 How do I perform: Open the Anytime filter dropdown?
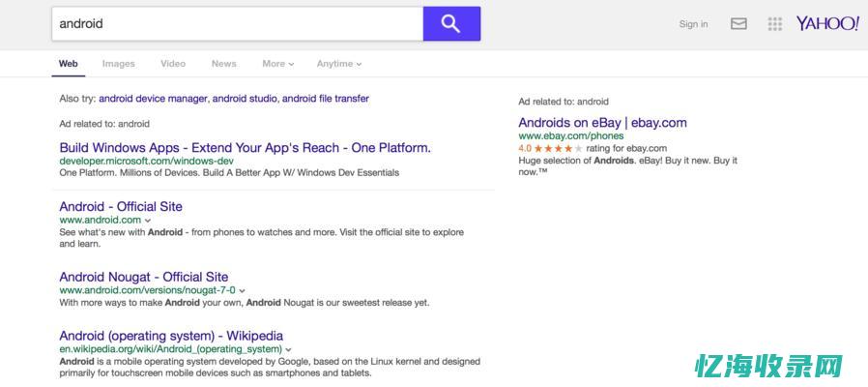coord(338,64)
